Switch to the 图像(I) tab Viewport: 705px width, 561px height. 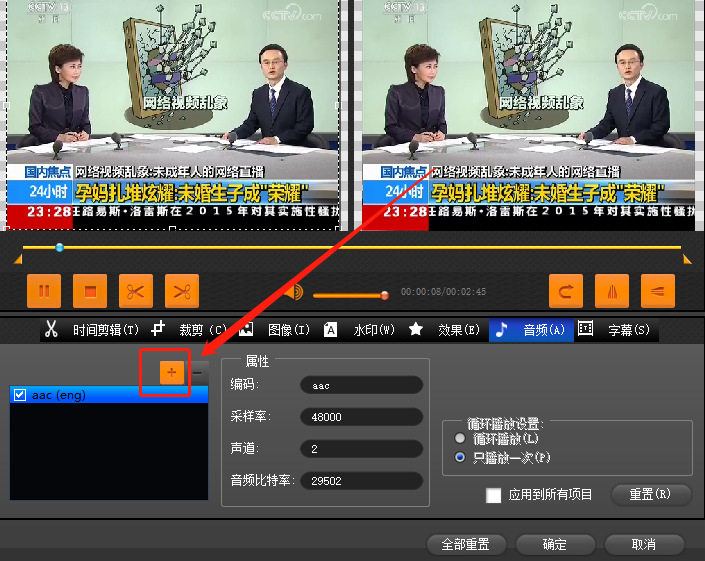(x=289, y=330)
